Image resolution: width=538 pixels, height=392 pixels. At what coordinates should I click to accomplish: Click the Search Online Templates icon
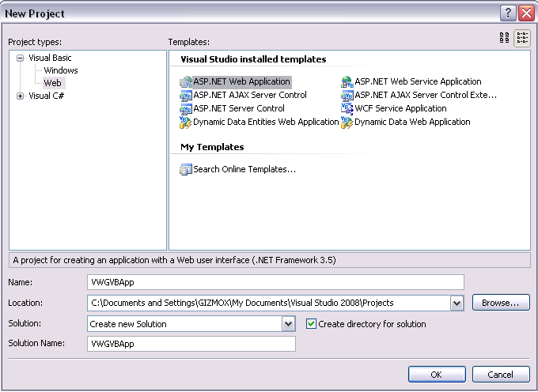coord(186,169)
